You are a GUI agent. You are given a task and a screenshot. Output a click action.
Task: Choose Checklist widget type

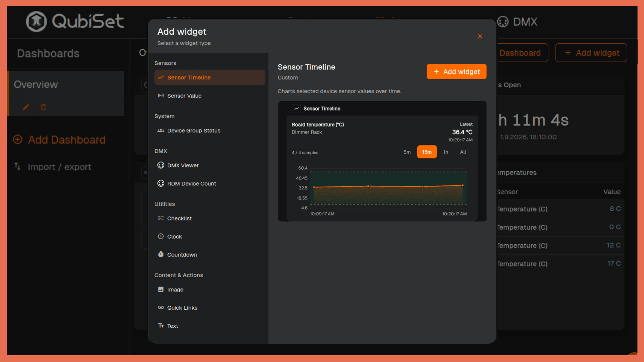210,218
